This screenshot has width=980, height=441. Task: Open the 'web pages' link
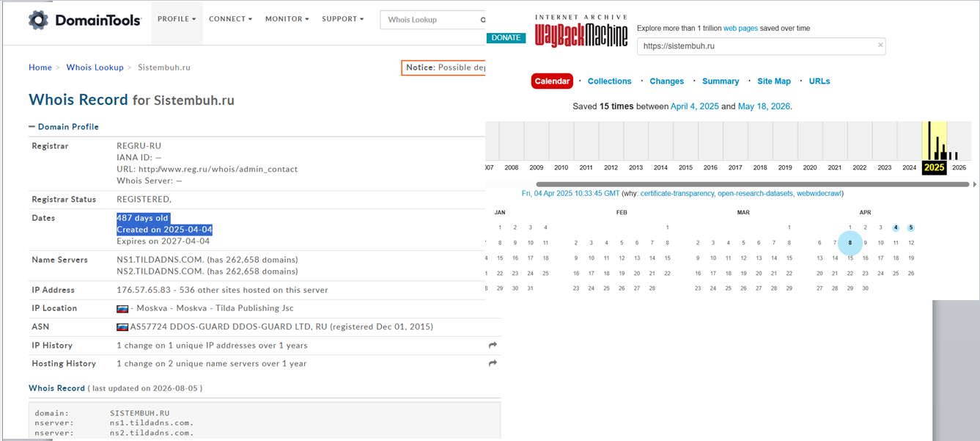coord(740,29)
